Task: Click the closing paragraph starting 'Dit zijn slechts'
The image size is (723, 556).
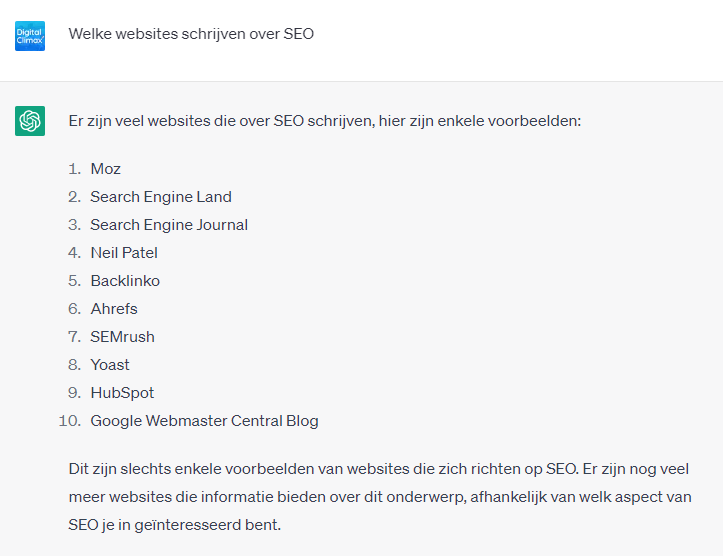Action: click(x=380, y=497)
